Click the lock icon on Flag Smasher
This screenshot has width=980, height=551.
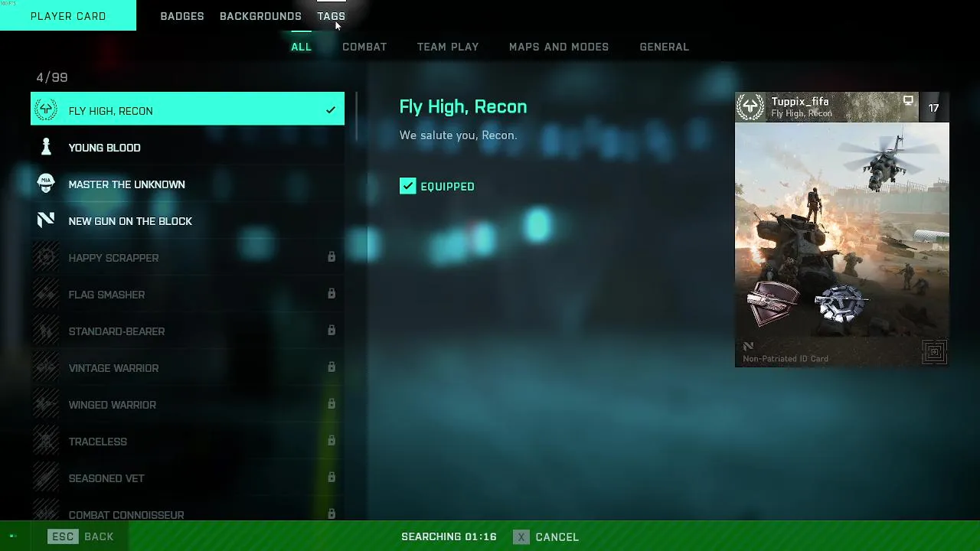coord(332,294)
